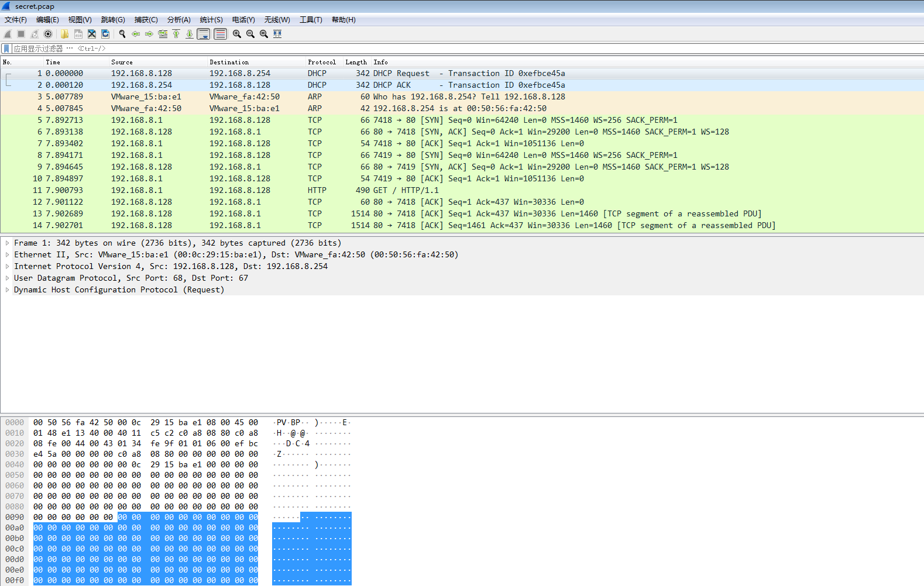Viewport: 924px width, 586px height.
Task: Go back with the left green arrow
Action: point(136,34)
